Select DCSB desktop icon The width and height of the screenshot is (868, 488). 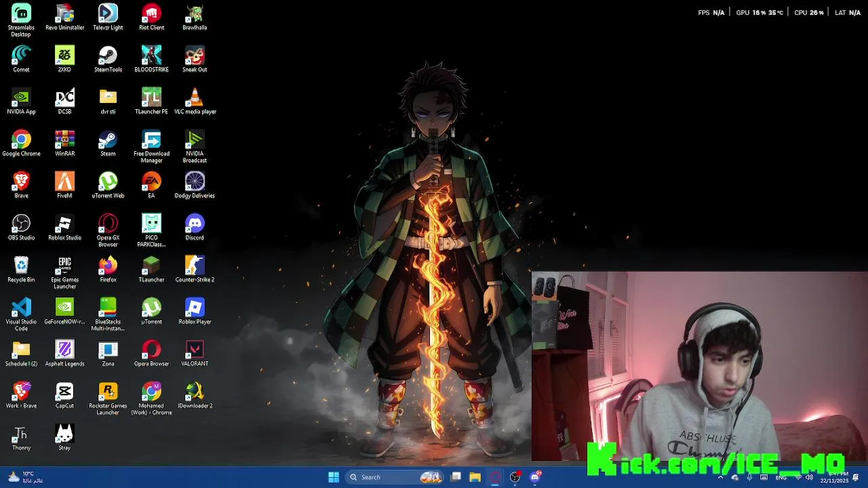64,102
